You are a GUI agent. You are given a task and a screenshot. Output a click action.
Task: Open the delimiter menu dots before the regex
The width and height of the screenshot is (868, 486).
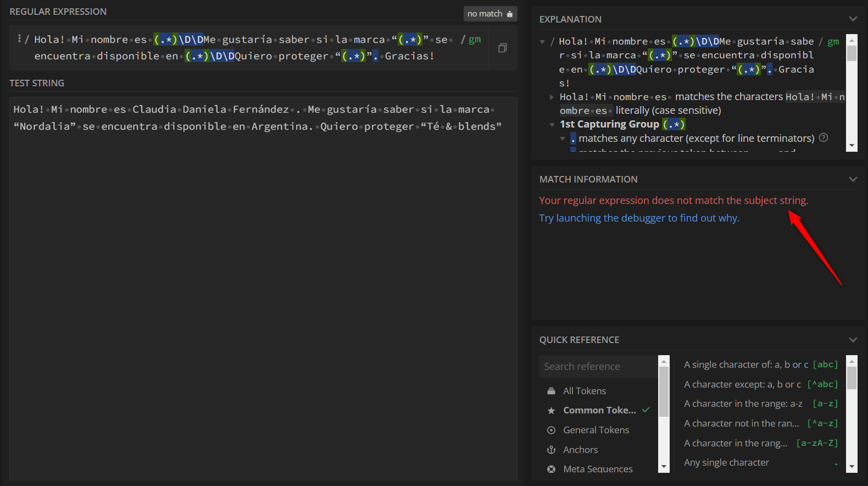point(19,38)
